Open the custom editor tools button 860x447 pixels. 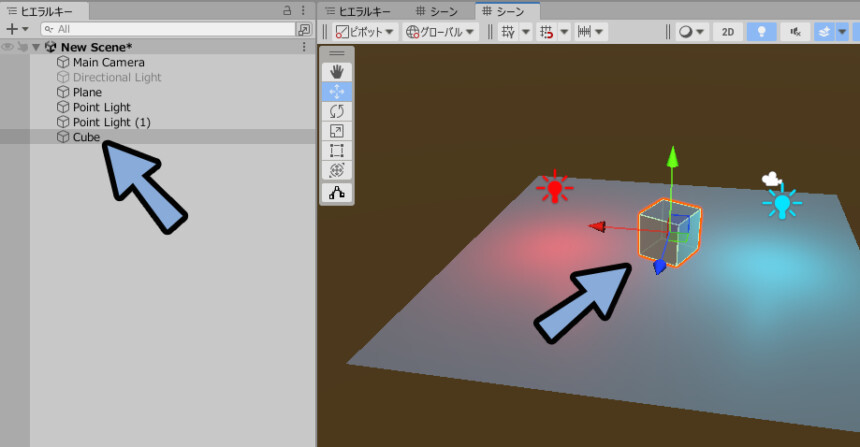337,193
